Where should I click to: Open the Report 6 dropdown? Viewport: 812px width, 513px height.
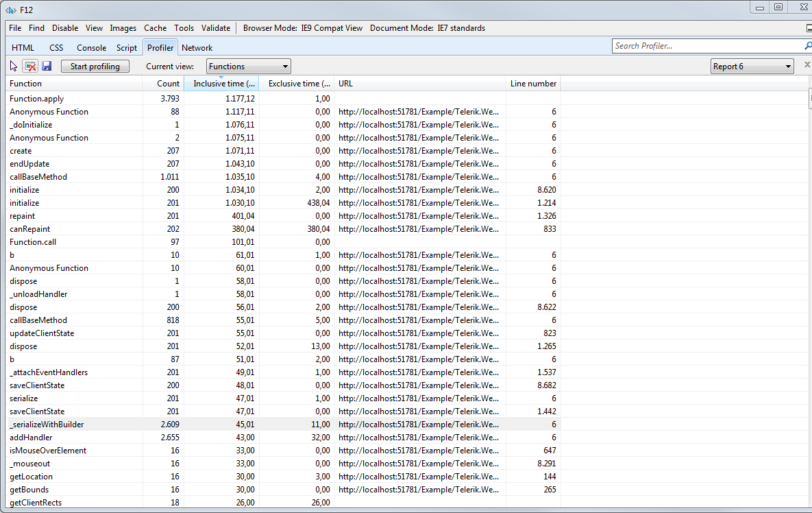tap(752, 67)
